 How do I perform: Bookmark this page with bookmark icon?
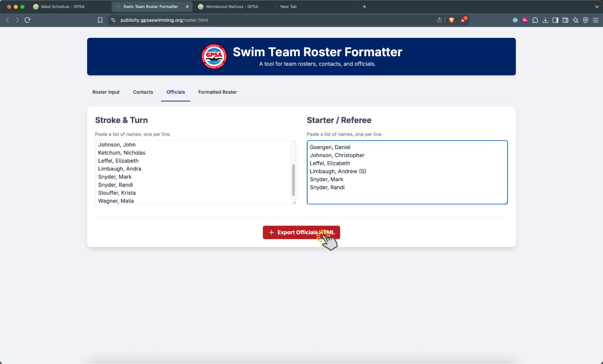pos(100,20)
